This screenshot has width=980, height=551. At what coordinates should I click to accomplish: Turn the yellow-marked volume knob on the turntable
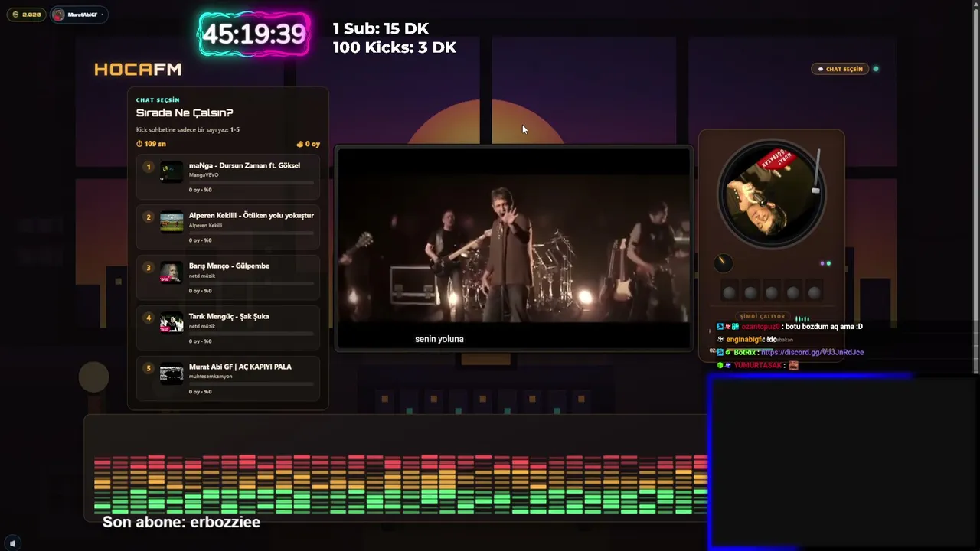pos(723,263)
